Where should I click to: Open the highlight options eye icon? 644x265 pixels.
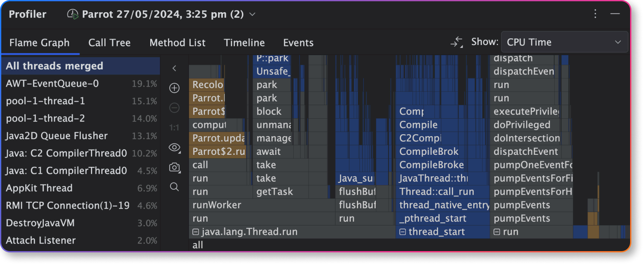(x=174, y=148)
